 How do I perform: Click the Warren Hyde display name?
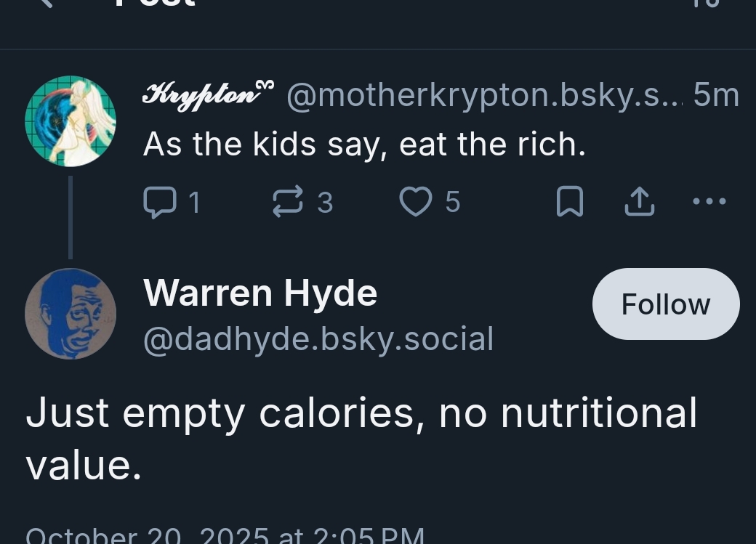pos(260,293)
